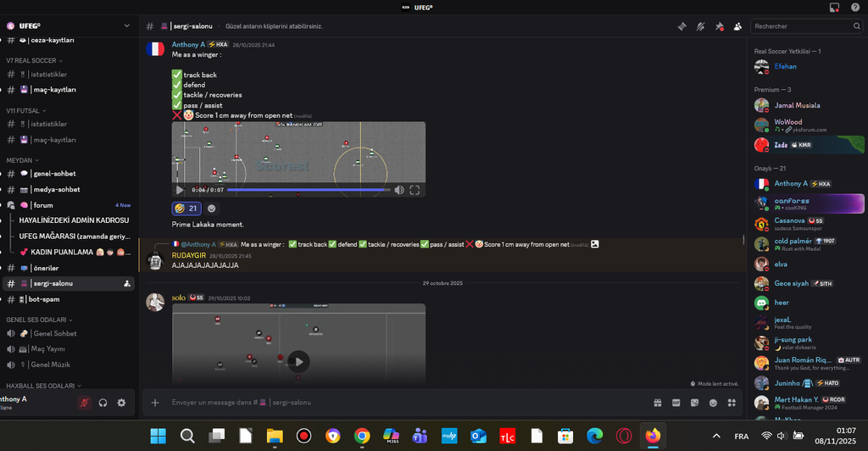The height and width of the screenshot is (451, 868).
Task: Click the add reaction smiley icon
Action: click(211, 209)
